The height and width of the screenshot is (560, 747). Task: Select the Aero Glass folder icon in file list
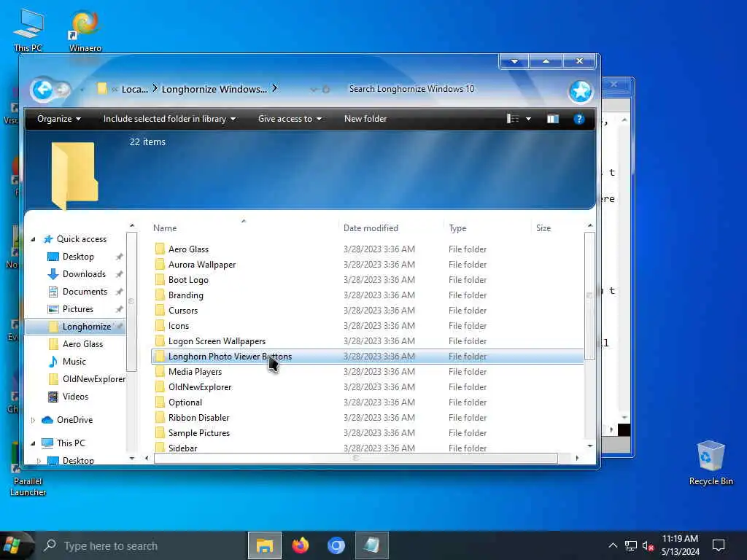click(x=160, y=249)
